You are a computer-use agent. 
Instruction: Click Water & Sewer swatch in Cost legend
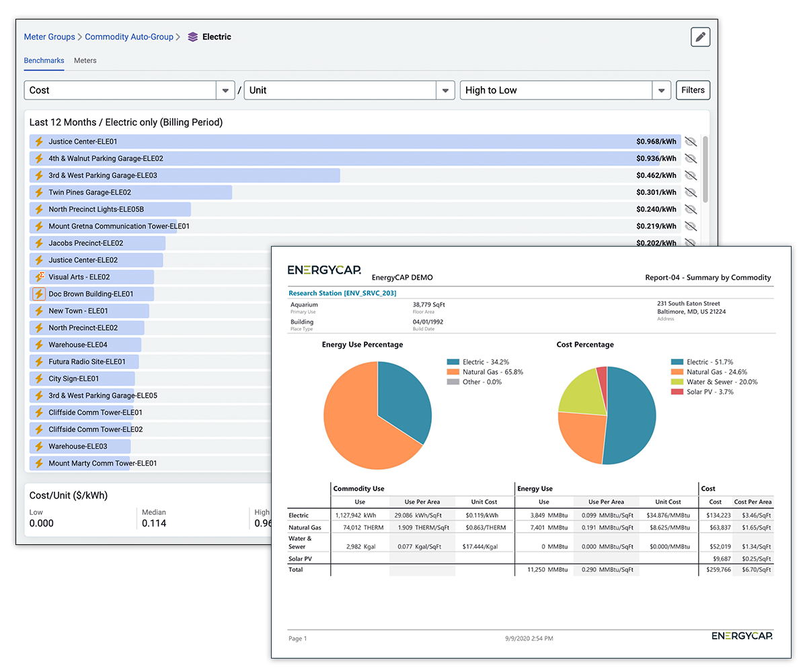pos(677,382)
